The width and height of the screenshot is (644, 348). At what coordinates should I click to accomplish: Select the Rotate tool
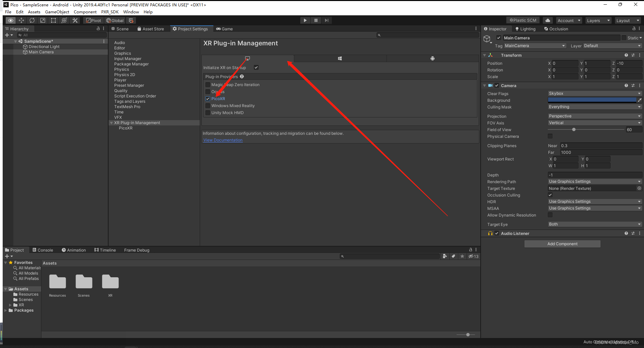click(x=32, y=20)
